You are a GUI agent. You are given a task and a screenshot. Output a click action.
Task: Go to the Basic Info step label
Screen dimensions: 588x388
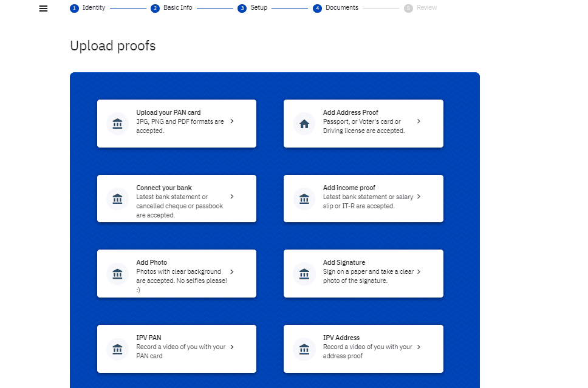point(178,7)
